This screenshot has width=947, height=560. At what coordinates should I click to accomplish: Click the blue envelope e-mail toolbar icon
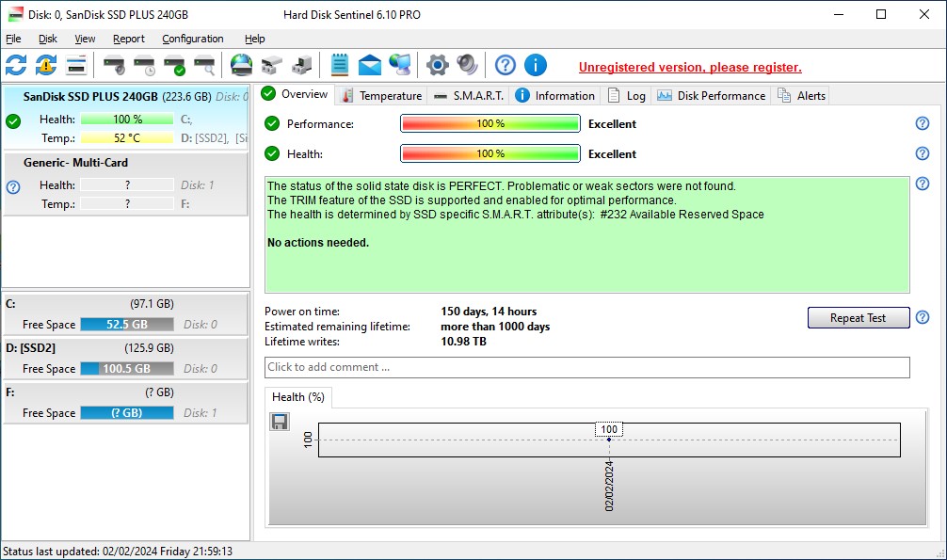click(370, 65)
